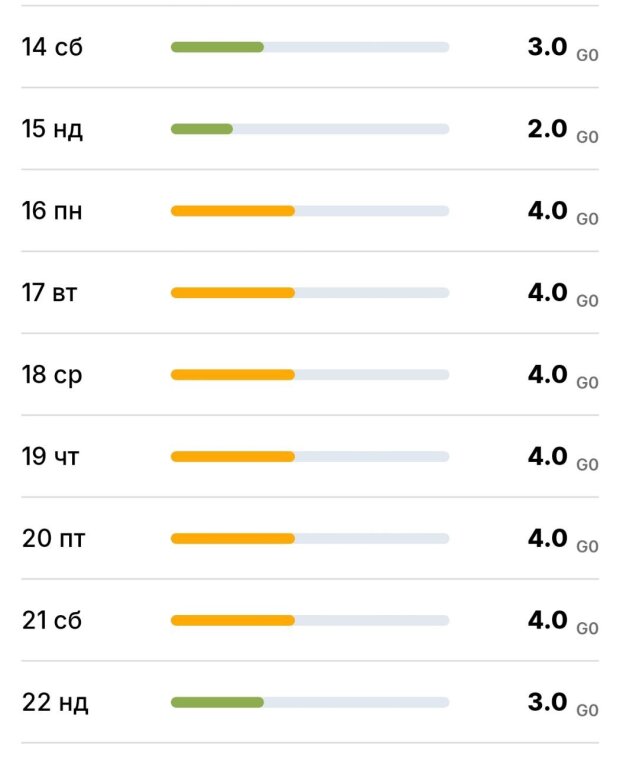Viewport: 620px width, 757px height.
Task: Click the G0 label in 20 пт row
Action: (587, 547)
